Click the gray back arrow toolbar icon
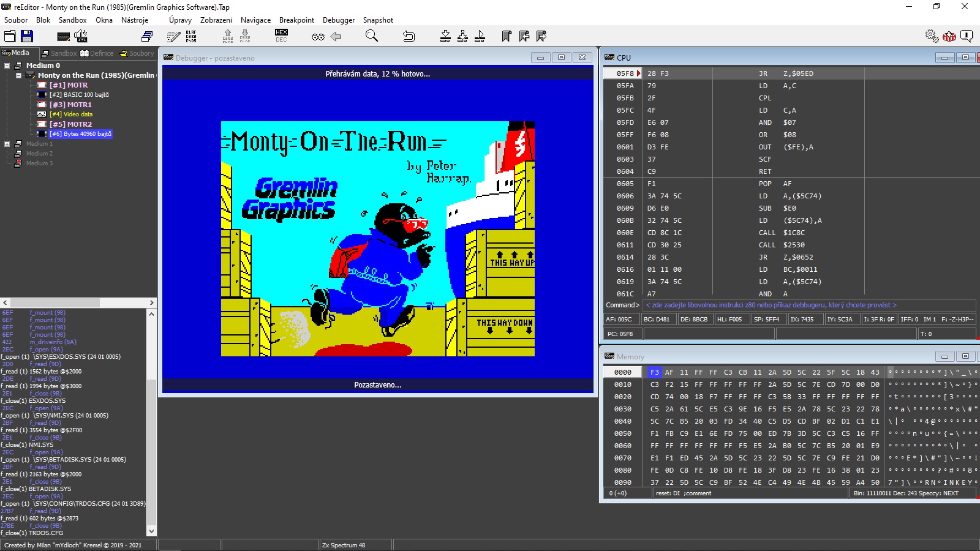The width and height of the screenshot is (980, 551). pos(336,37)
